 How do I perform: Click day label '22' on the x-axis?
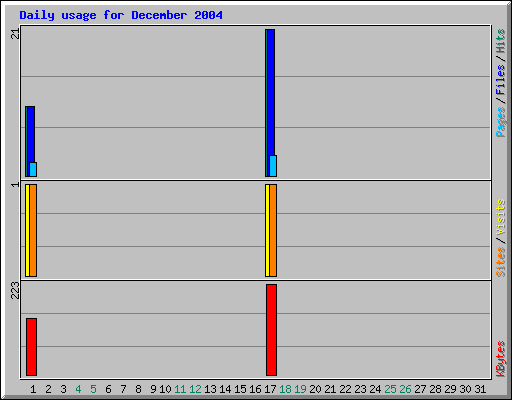pyautogui.click(x=345, y=389)
